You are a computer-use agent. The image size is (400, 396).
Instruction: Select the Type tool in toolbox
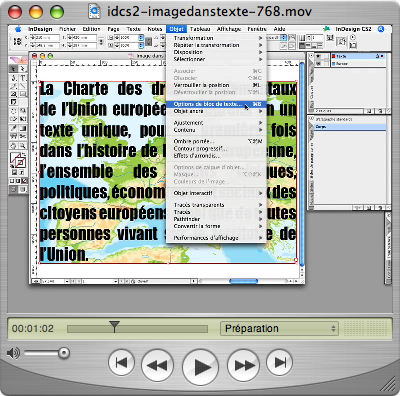[x=22, y=78]
